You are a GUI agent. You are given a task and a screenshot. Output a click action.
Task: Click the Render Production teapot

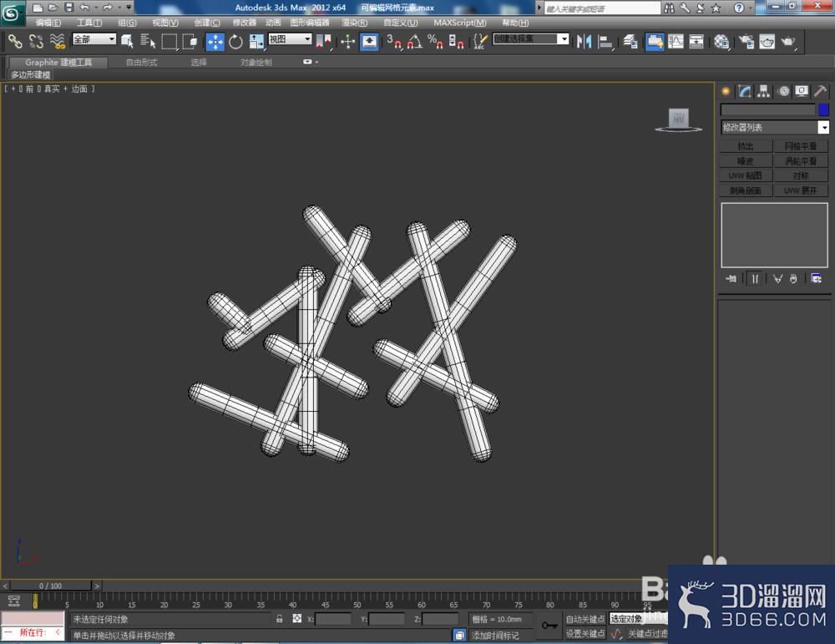pos(788,41)
